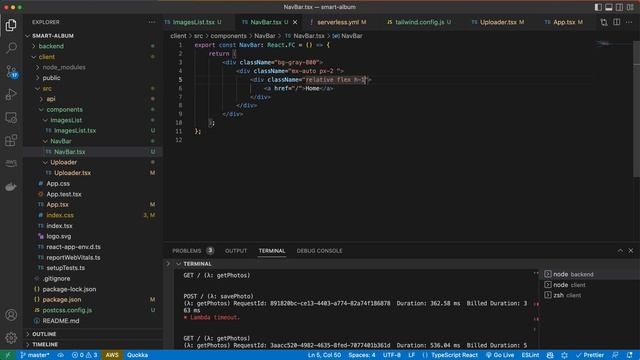
Task: Click Prettier status item
Action: click(x=589, y=355)
